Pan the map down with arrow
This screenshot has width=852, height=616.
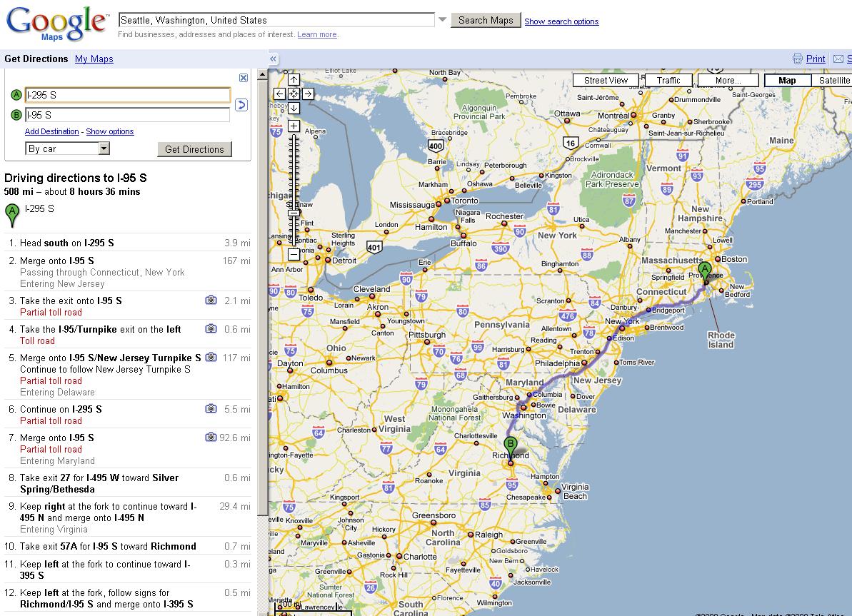click(x=294, y=108)
